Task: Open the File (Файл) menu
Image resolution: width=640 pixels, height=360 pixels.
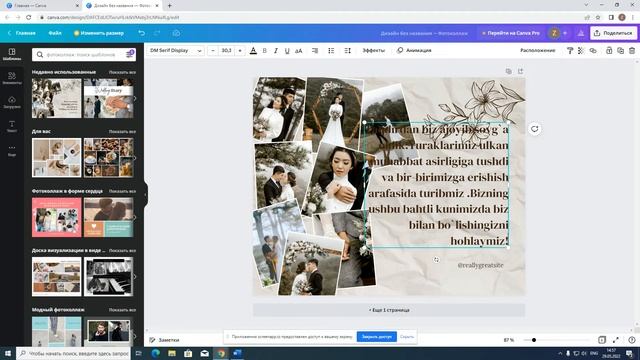Action: (55, 33)
